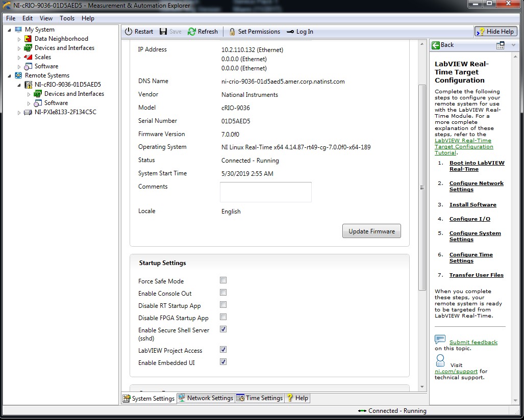Collapse the Remote Systems tree node
524x420 pixels.
(x=10, y=75)
